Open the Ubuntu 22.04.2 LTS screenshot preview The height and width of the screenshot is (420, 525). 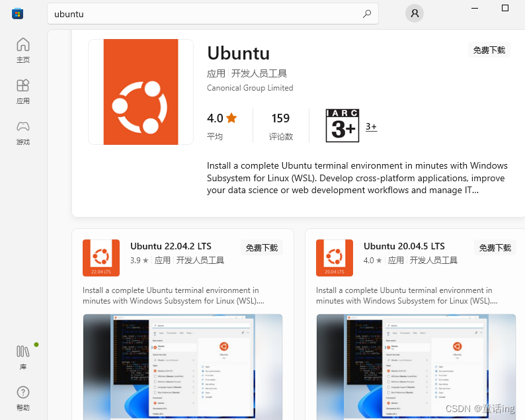tap(182, 366)
